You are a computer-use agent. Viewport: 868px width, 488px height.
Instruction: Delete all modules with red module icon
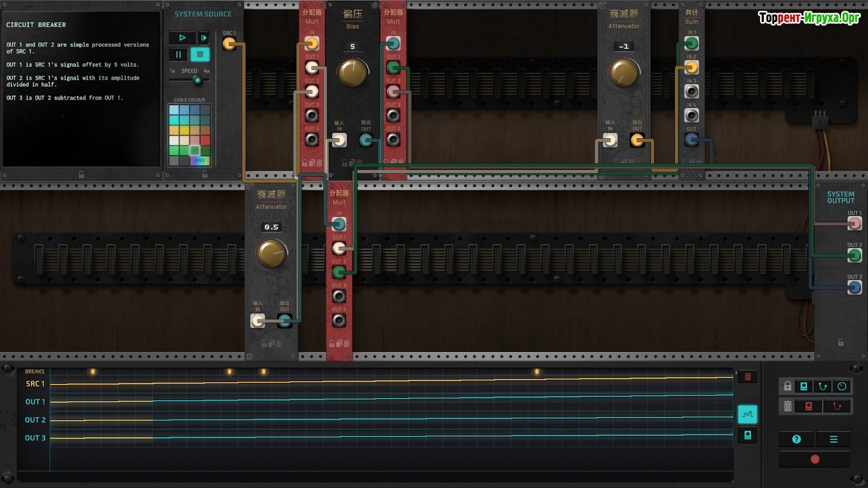[x=808, y=406]
